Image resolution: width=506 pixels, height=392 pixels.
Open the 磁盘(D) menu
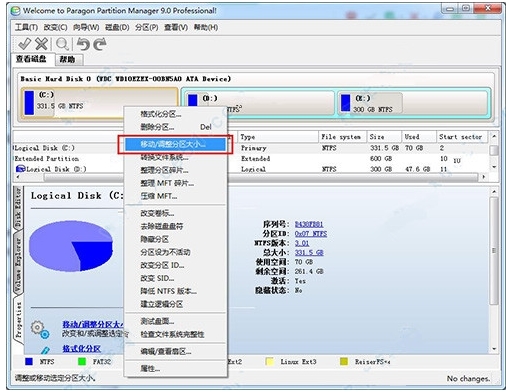pos(117,27)
